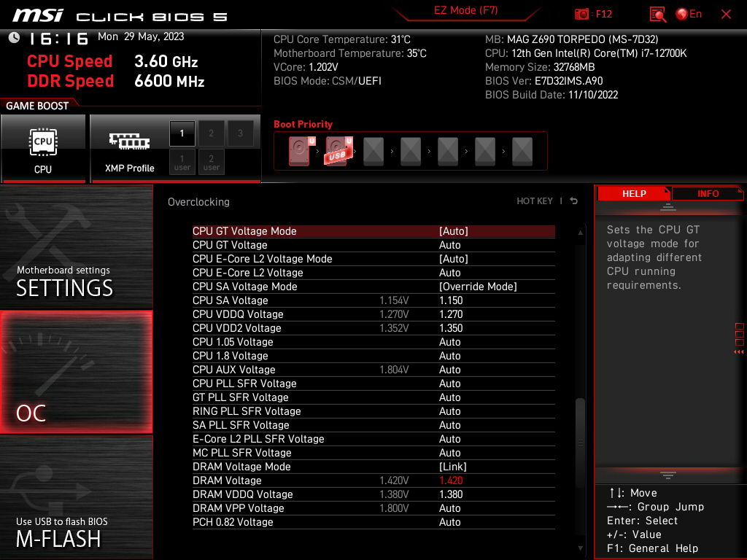Select the USB boot device icon
The height and width of the screenshot is (560, 747).
point(338,151)
